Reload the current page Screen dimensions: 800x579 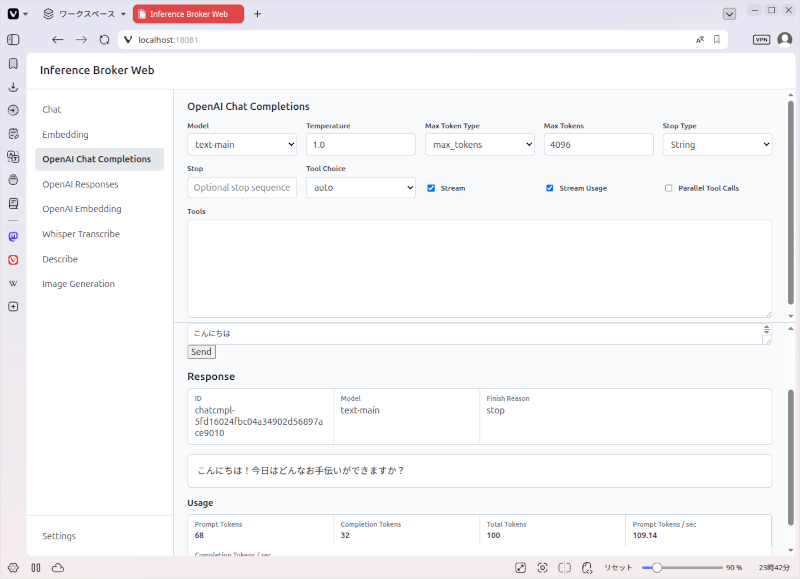point(104,40)
